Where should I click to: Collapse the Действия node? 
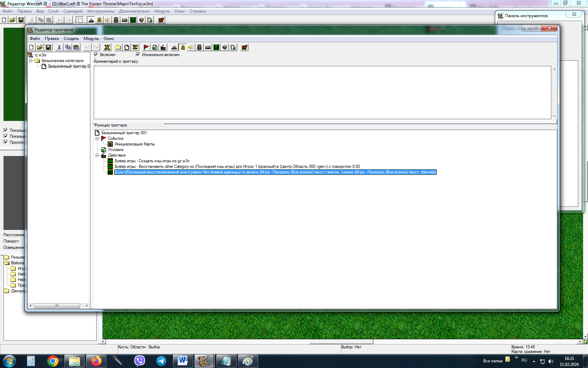97,155
